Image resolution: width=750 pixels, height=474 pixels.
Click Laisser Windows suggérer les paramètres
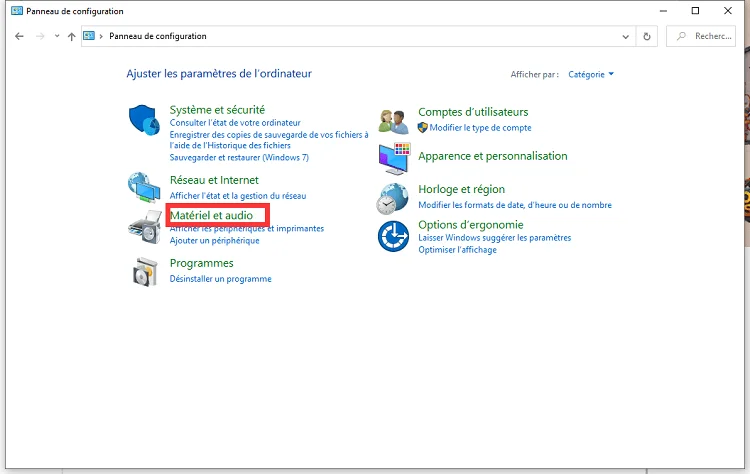pos(495,238)
